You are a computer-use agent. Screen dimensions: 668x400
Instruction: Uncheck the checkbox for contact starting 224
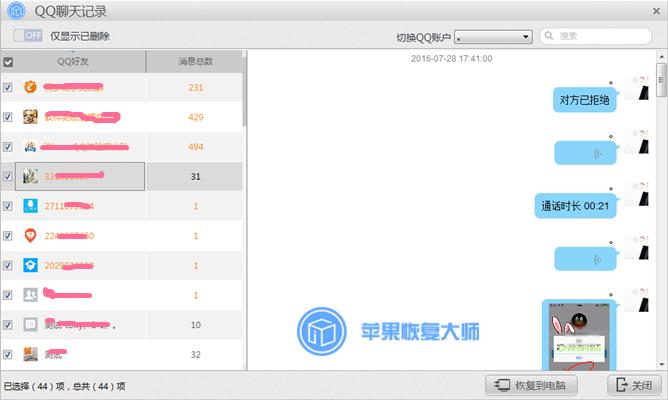point(8,236)
